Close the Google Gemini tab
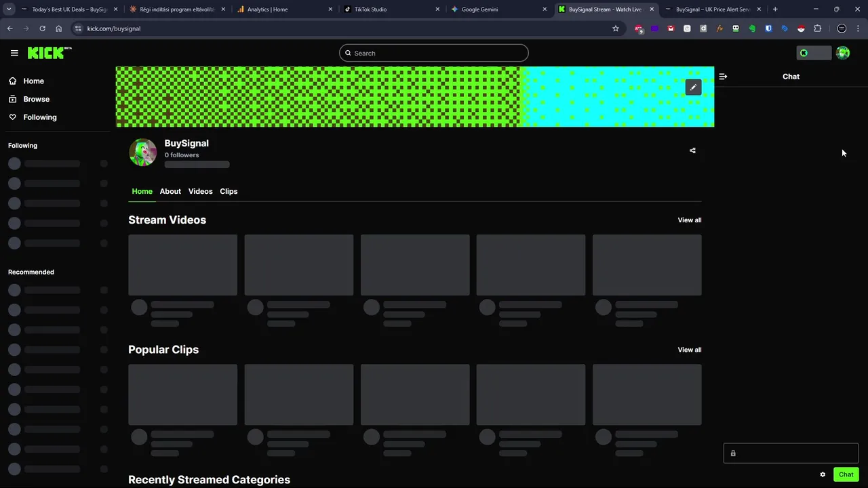Screen dimensions: 868x488 tap(545, 9)
